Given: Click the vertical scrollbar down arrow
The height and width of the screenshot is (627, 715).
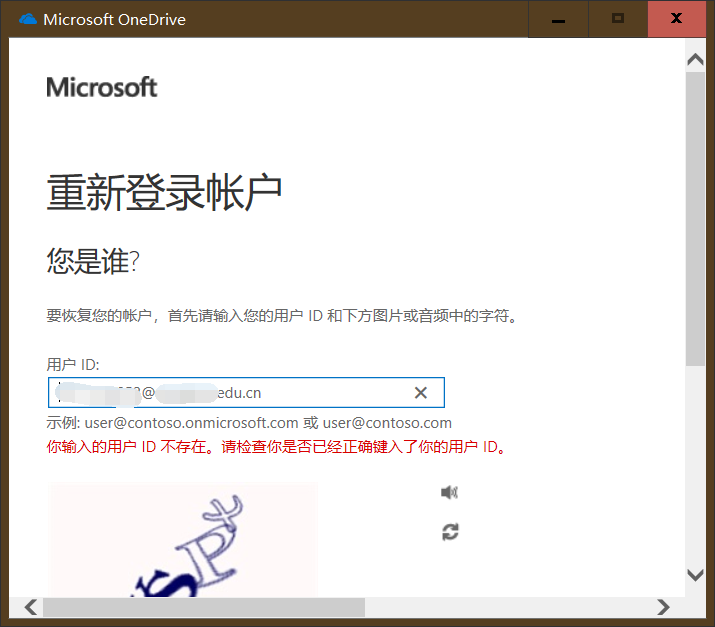Looking at the screenshot, I should [x=695, y=575].
